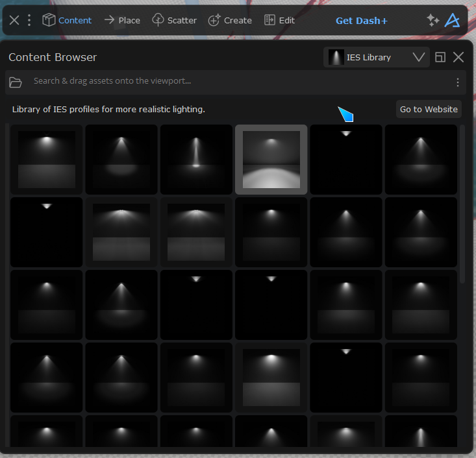Image resolution: width=476 pixels, height=458 pixels.
Task: Click the Create plus-sparkle icon
Action: (214, 20)
